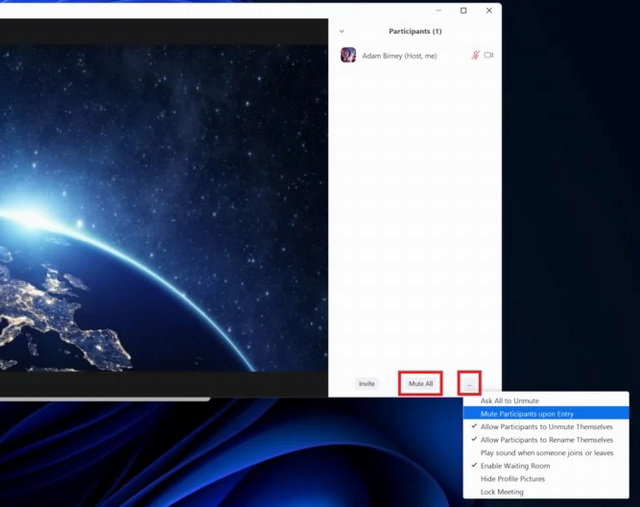Click the video camera icon for Adam Birney
Screen dimensions: 640x507
[x=489, y=55]
